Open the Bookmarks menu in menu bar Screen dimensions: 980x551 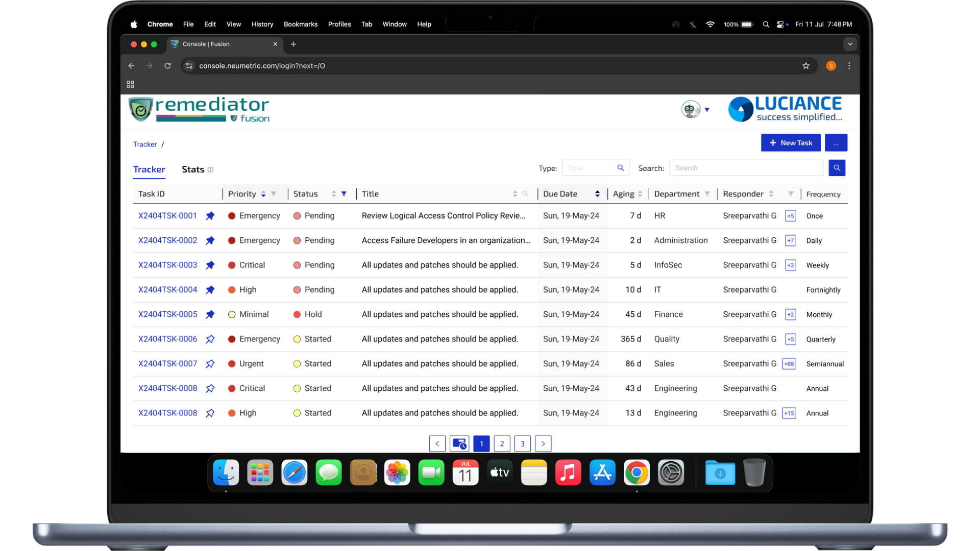pyautogui.click(x=300, y=24)
